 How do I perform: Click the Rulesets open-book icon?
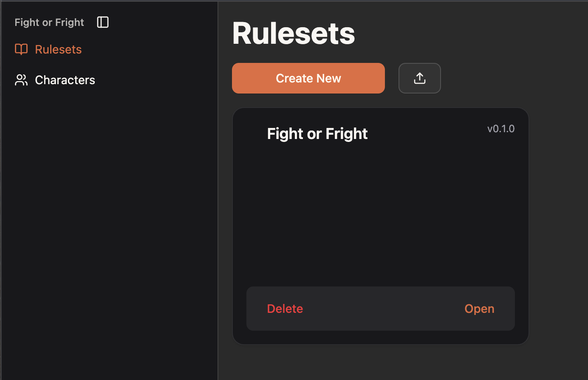click(x=21, y=49)
